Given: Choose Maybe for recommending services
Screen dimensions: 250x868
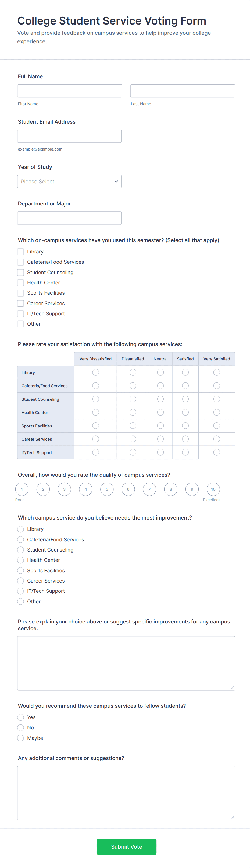Looking at the screenshot, I should [20, 738].
